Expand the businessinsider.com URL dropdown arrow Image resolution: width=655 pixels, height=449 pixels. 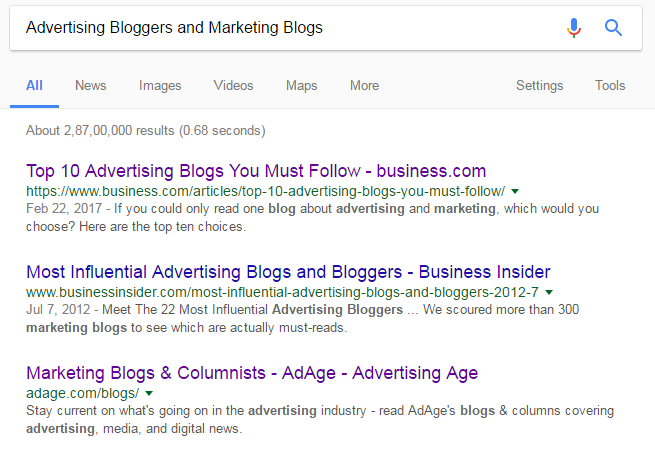click(549, 292)
